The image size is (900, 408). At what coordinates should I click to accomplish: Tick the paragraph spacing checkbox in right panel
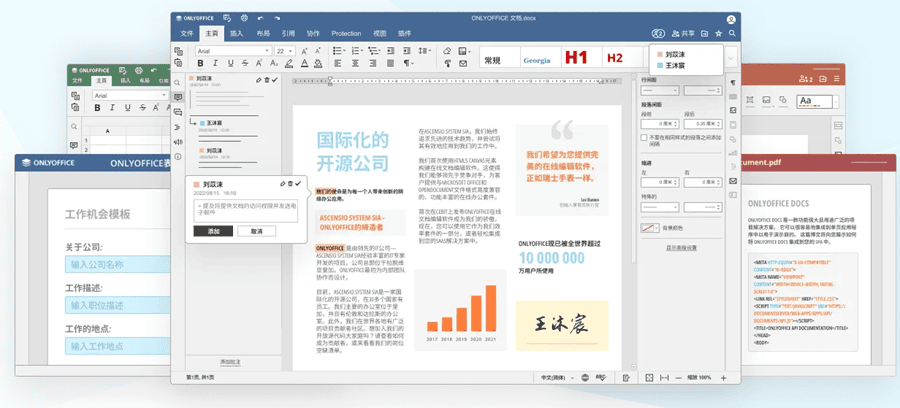643,137
